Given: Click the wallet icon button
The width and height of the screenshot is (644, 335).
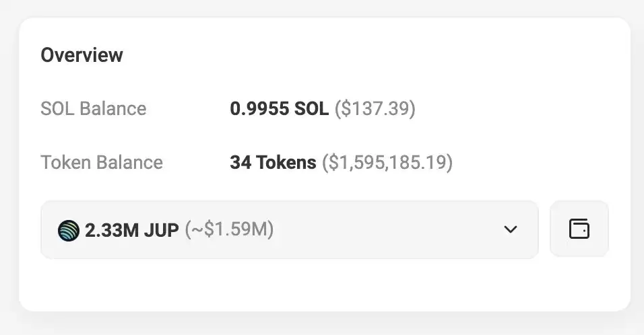Looking at the screenshot, I should (579, 229).
